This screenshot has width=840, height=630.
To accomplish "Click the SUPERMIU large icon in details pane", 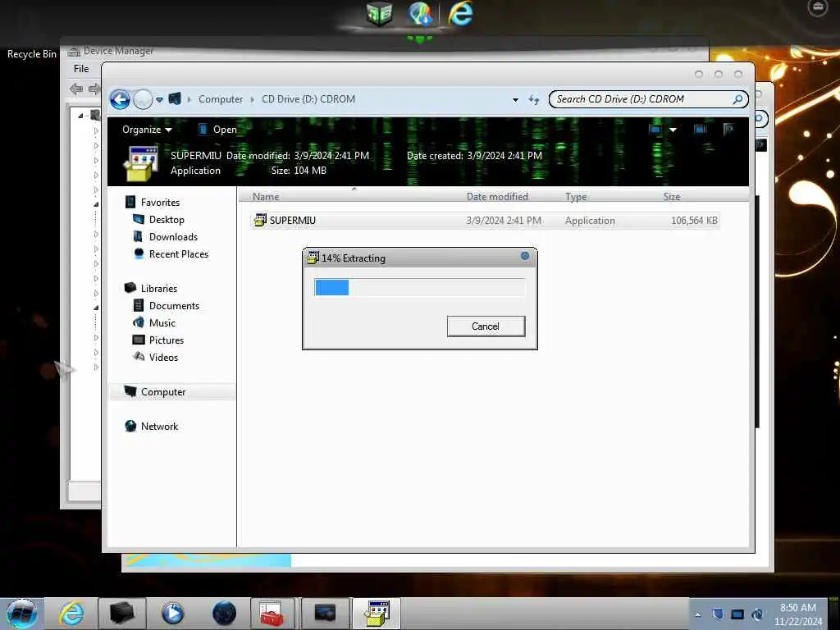I will click(x=141, y=163).
